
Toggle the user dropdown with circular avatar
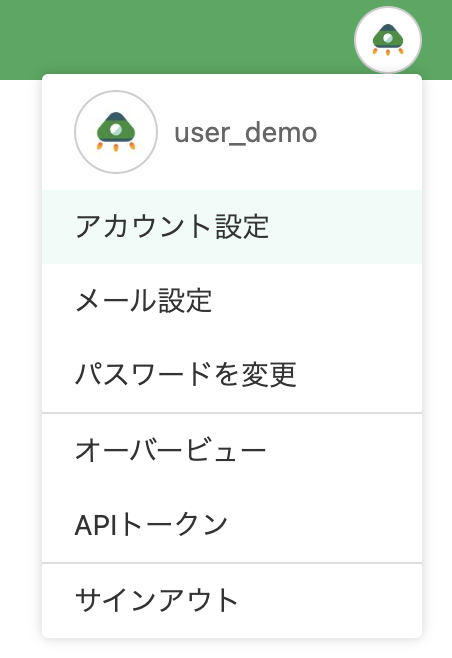(388, 40)
